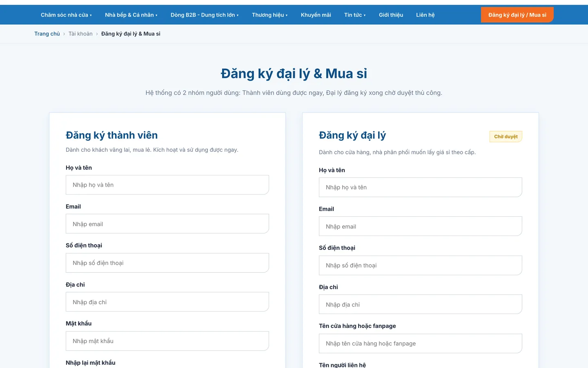The image size is (588, 368).
Task: Go to the Khuyến mãi page
Action: pyautogui.click(x=316, y=15)
